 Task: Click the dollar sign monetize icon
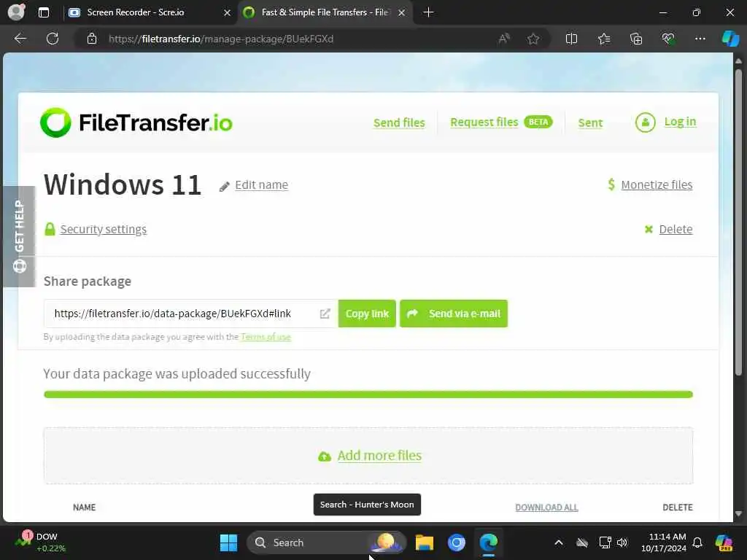611,184
